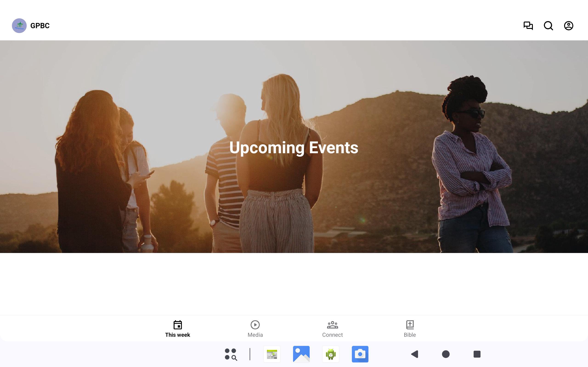Image resolution: width=588 pixels, height=367 pixels.
Task: Open the user profile icon
Action: [x=568, y=26]
